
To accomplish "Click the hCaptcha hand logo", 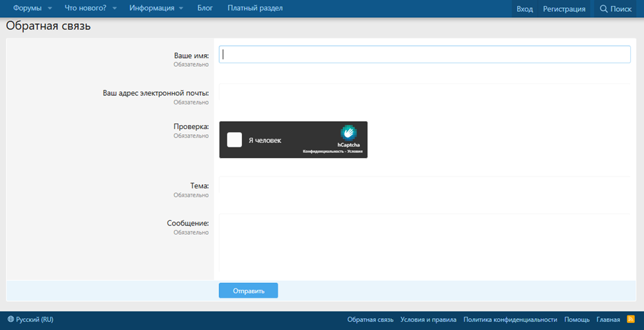I will (x=348, y=133).
